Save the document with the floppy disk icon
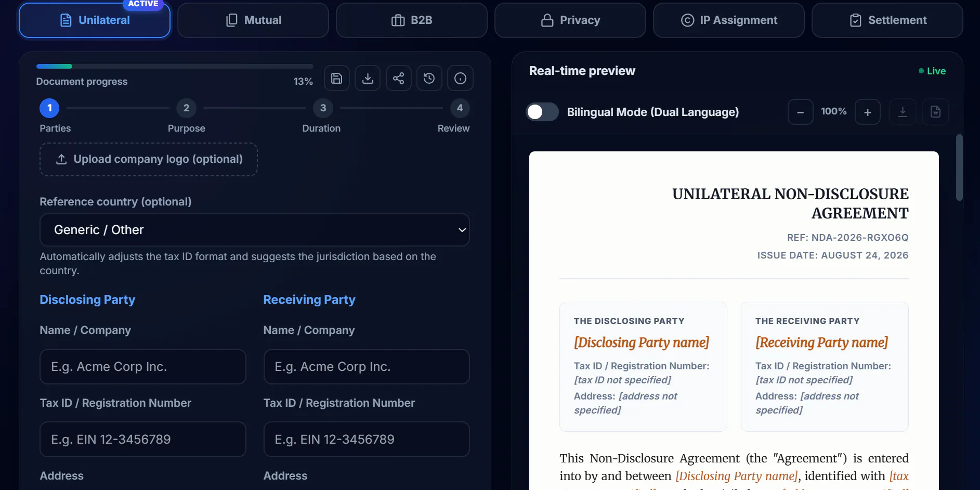This screenshot has height=490, width=980. click(336, 79)
